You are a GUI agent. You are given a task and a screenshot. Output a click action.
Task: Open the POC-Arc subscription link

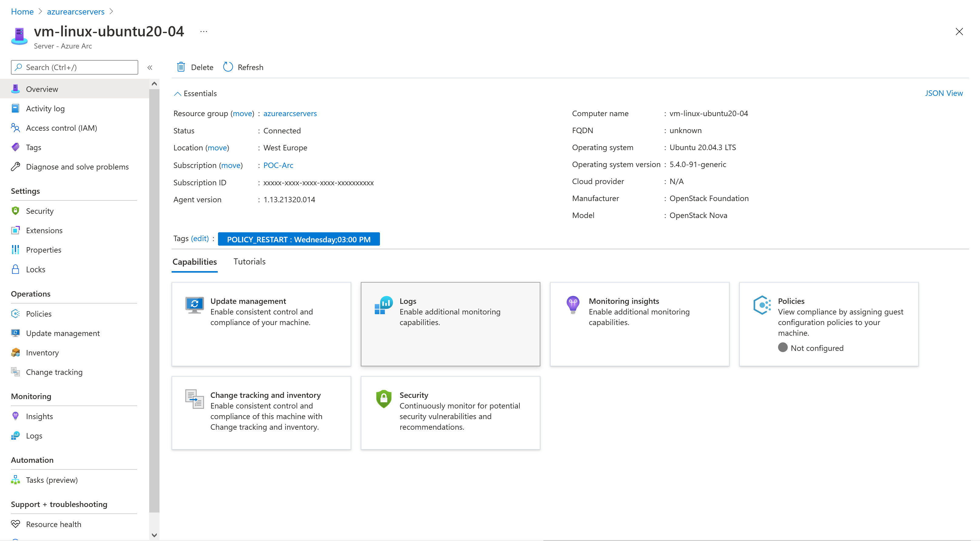[278, 165]
